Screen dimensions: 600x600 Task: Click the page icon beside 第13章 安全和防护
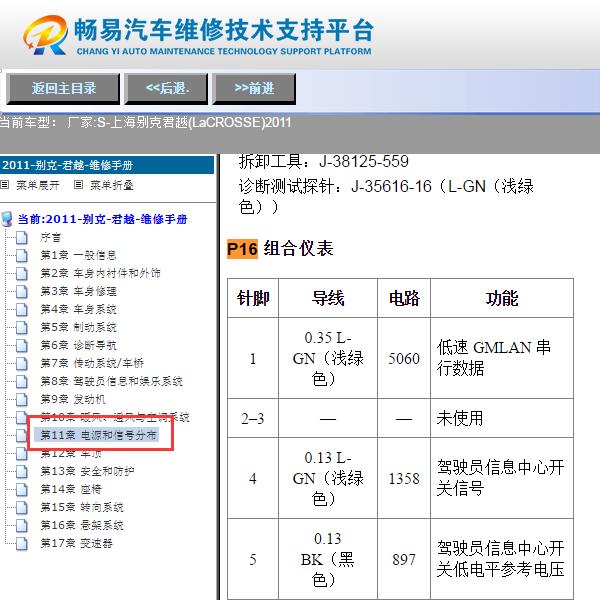[x=22, y=471]
